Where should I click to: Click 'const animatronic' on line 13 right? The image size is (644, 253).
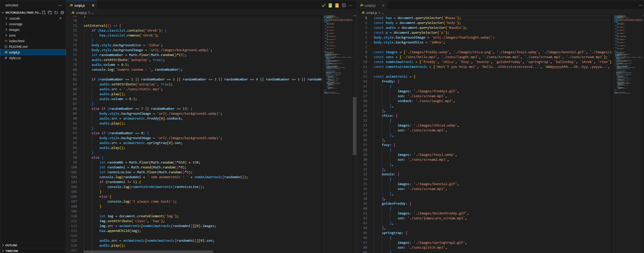pyautogui.click(x=391, y=76)
